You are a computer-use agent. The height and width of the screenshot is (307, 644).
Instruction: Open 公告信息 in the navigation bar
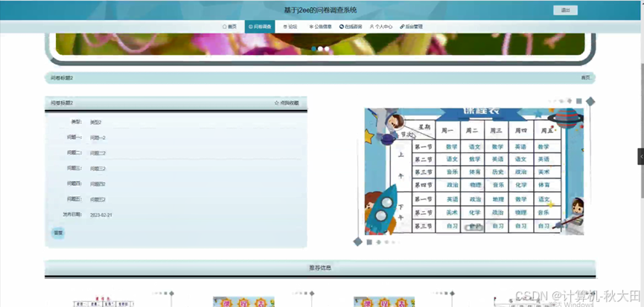tap(320, 27)
